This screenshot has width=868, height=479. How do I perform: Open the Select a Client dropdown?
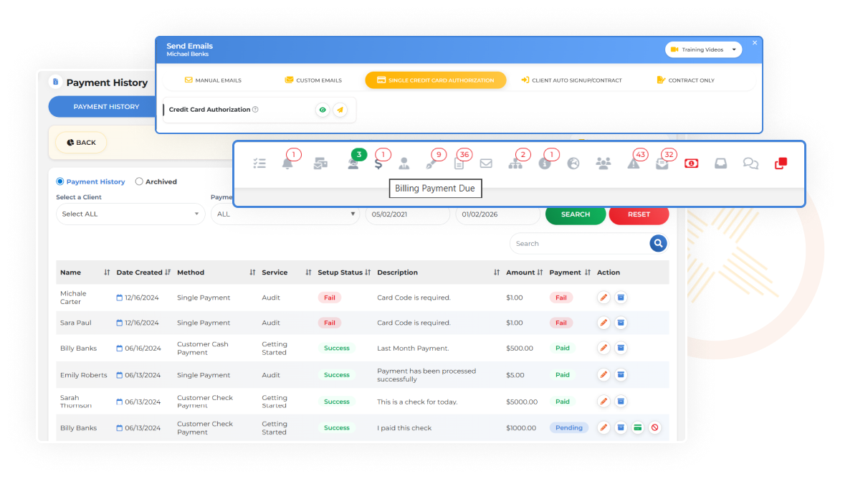[x=130, y=214]
